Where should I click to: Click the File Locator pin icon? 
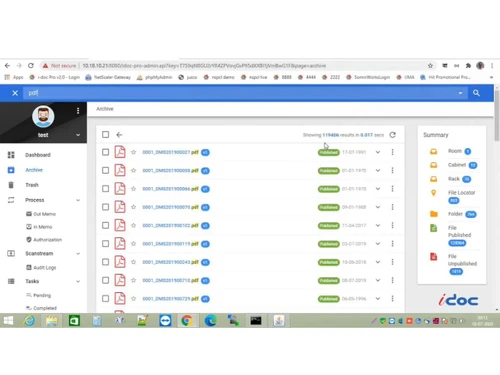[x=433, y=193]
